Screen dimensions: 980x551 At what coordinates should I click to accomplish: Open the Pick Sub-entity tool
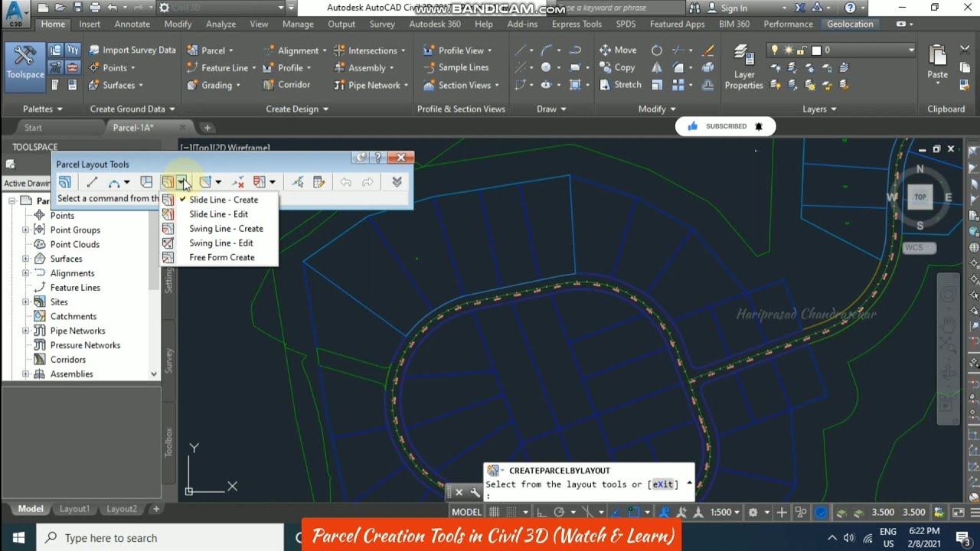click(298, 182)
